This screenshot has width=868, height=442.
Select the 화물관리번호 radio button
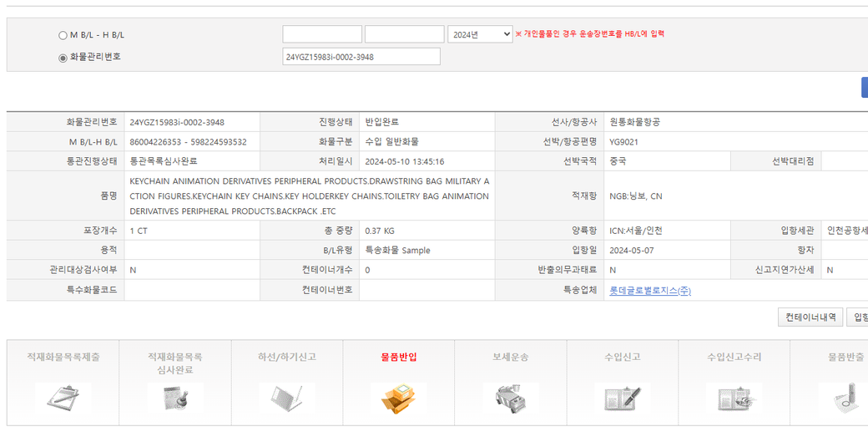pos(63,58)
